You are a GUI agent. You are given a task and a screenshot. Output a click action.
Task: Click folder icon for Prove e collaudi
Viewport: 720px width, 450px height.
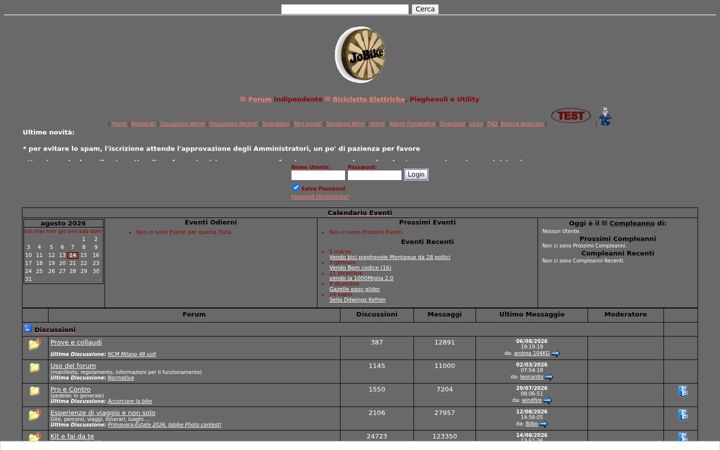34,344
